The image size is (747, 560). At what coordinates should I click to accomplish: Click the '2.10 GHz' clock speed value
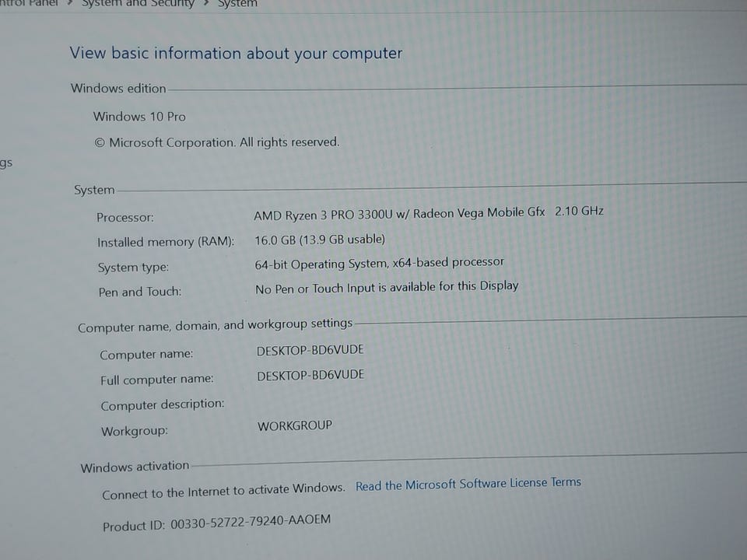tap(579, 211)
